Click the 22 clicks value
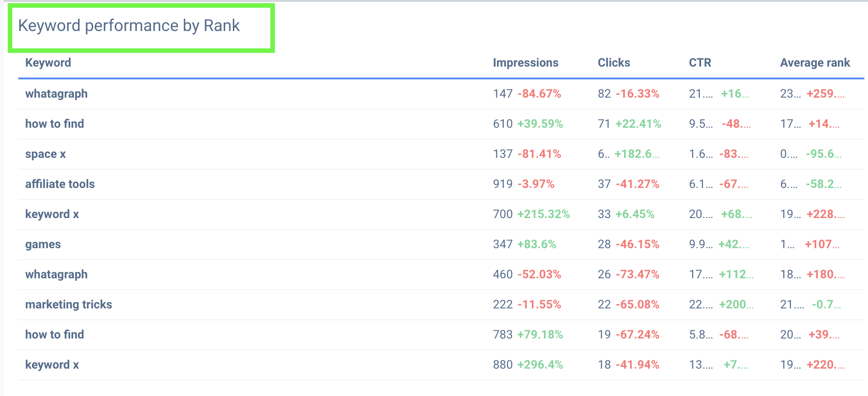Screen dimensions: 868x396 tap(604, 304)
